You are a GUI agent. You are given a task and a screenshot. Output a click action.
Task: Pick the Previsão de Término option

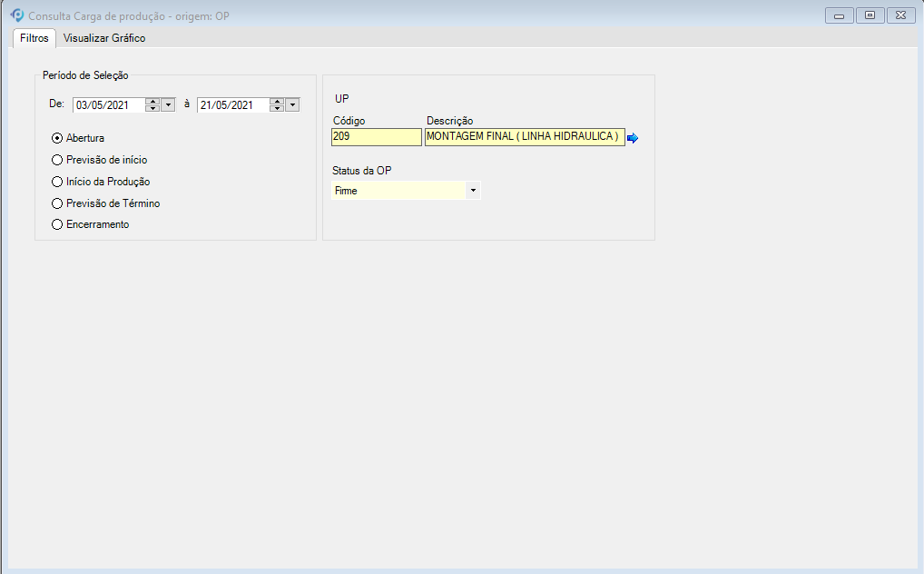click(57, 203)
